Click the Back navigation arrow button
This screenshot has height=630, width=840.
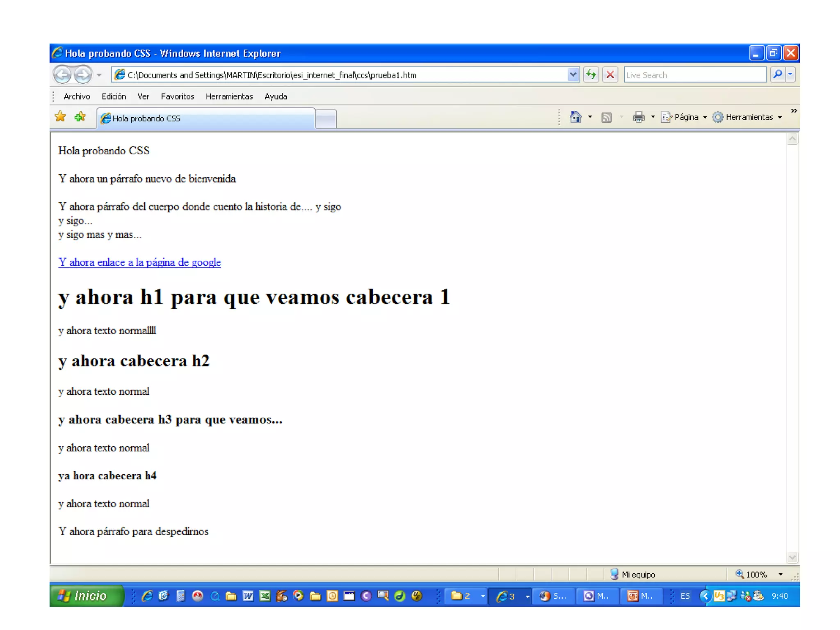(x=62, y=75)
